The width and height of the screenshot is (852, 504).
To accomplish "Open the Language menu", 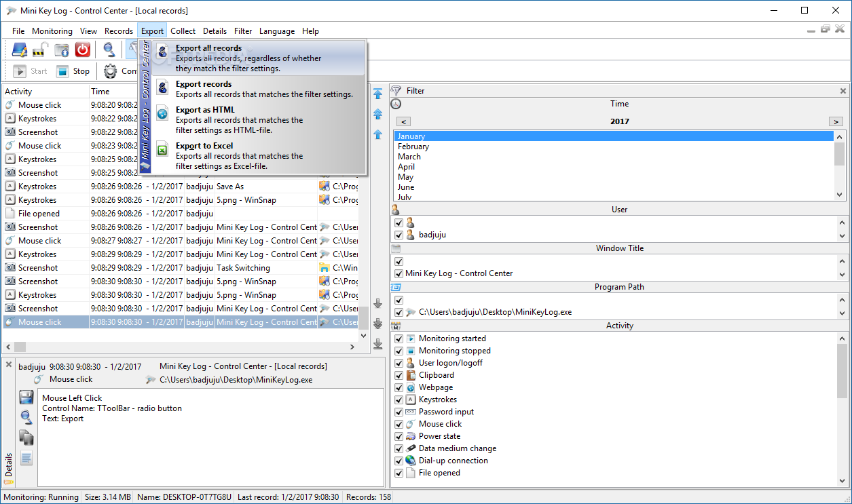I will point(277,31).
